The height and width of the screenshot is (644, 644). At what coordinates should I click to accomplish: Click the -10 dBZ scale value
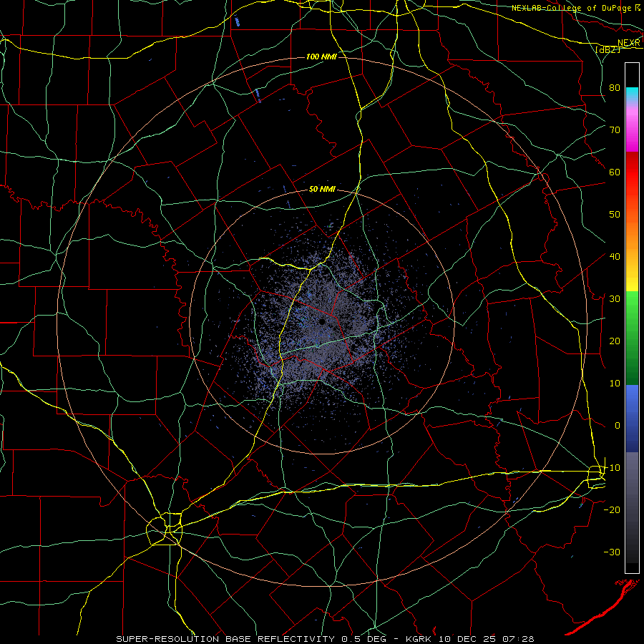pyautogui.click(x=612, y=468)
